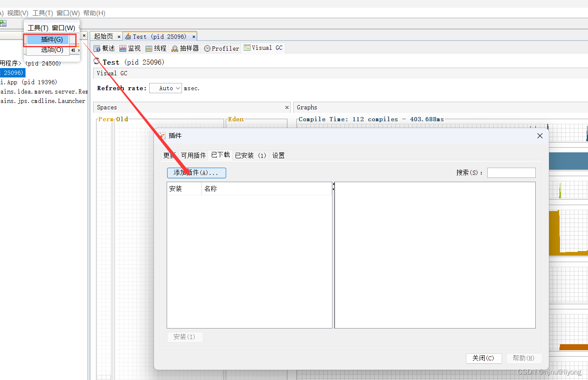Screen dimensions: 588x380
Task: Switch to the 已下载 tab
Action: click(x=221, y=155)
